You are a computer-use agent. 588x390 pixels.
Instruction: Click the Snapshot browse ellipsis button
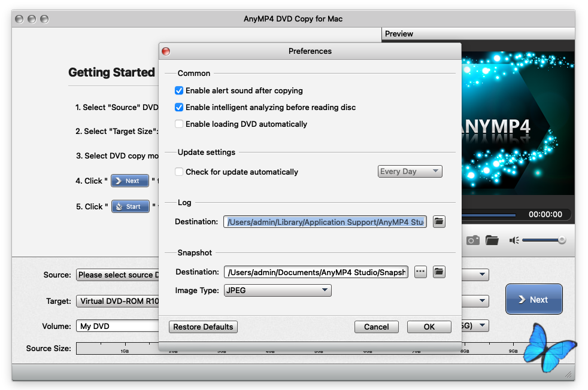coord(420,272)
